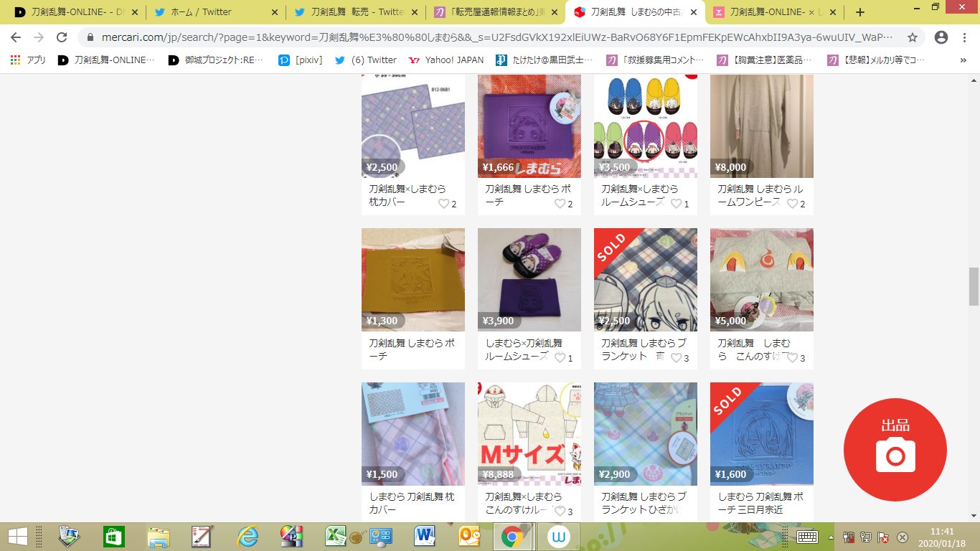Close the 転売屋通報情報まとめ tab
Screen dimensions: 980x551
554,12
